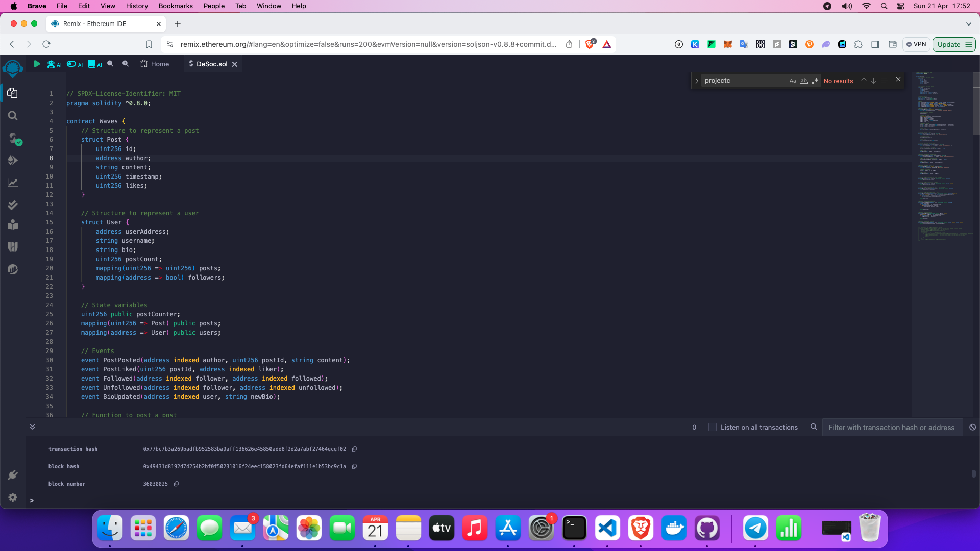
Task: Open the AI documentation book icon
Action: click(94, 64)
